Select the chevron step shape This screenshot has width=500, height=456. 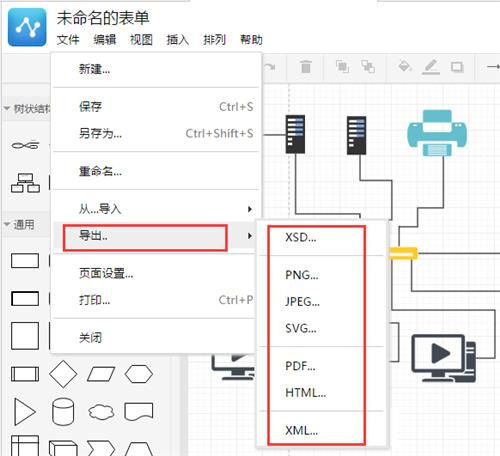tap(101, 448)
